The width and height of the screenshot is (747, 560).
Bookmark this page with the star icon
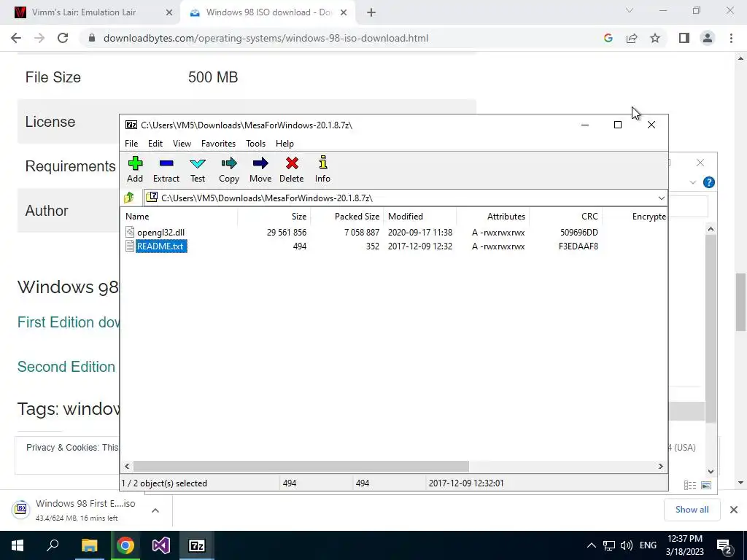655,38
